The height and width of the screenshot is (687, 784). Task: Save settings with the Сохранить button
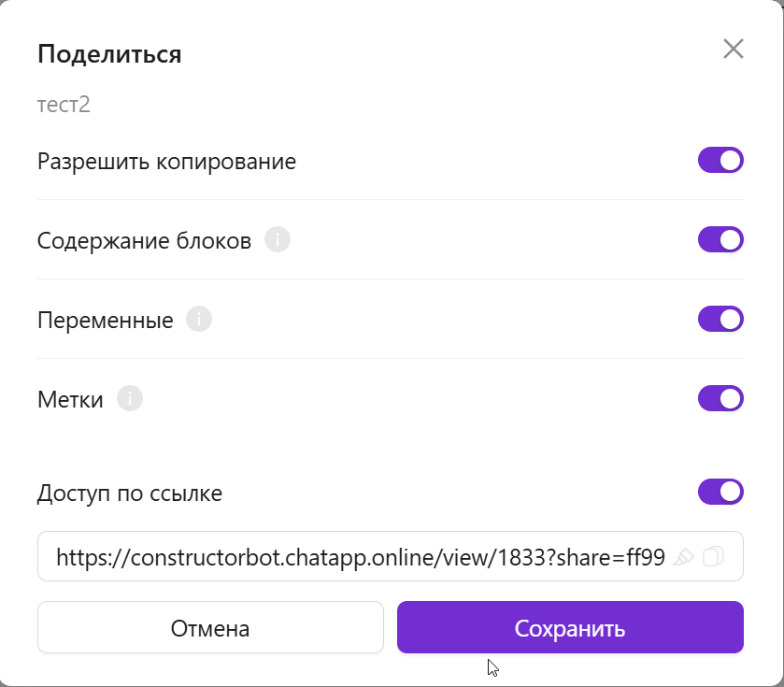click(x=570, y=628)
